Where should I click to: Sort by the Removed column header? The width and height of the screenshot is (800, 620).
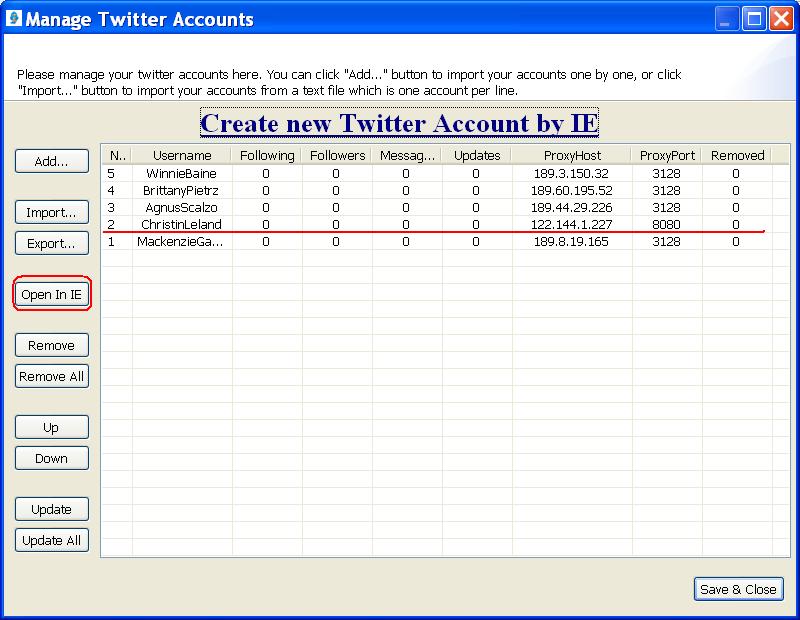pyautogui.click(x=737, y=155)
